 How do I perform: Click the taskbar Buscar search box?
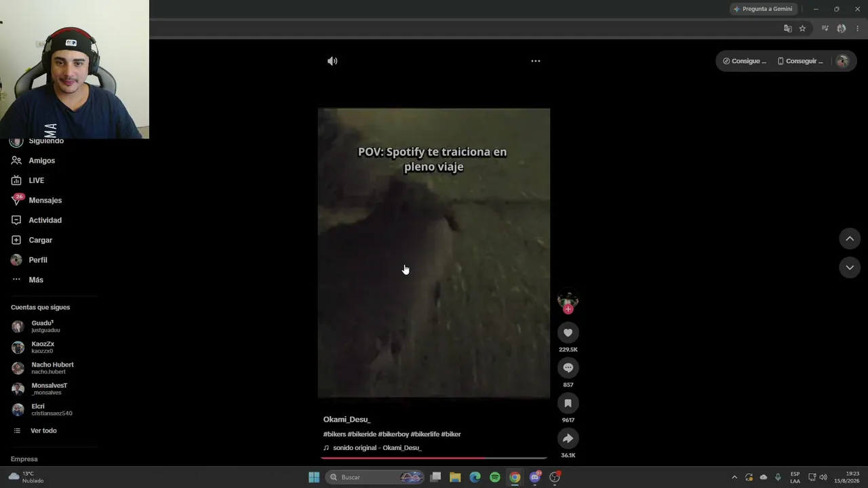pyautogui.click(x=375, y=477)
